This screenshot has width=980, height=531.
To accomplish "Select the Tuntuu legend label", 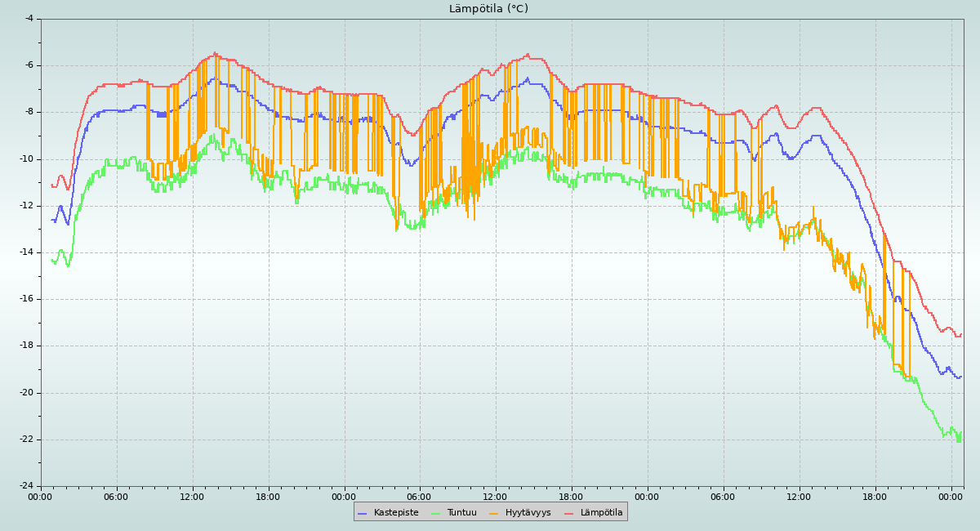I will (461, 512).
